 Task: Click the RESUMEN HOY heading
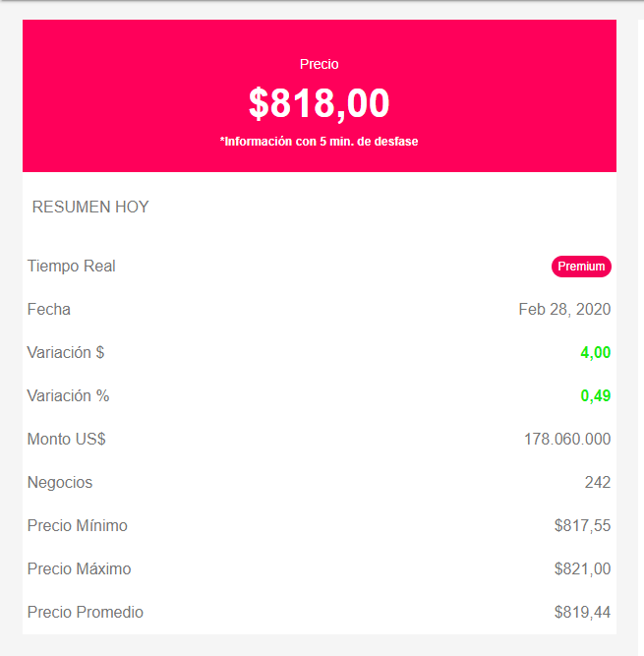(90, 207)
